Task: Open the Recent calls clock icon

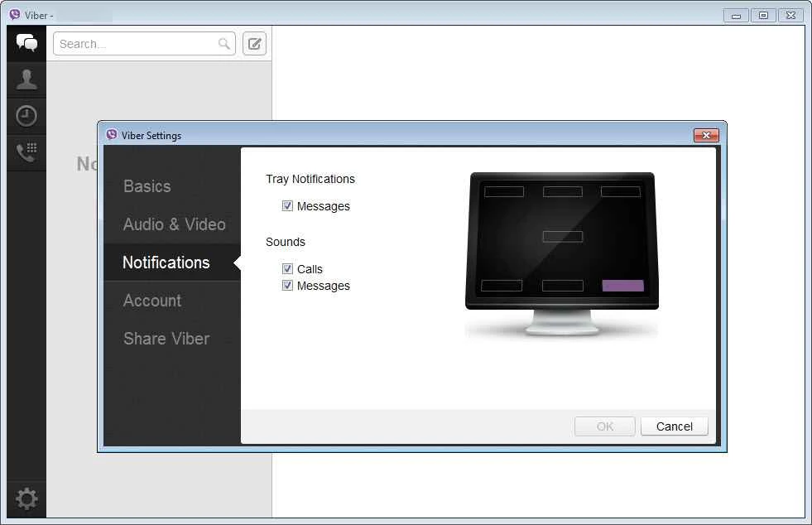Action: (x=26, y=116)
